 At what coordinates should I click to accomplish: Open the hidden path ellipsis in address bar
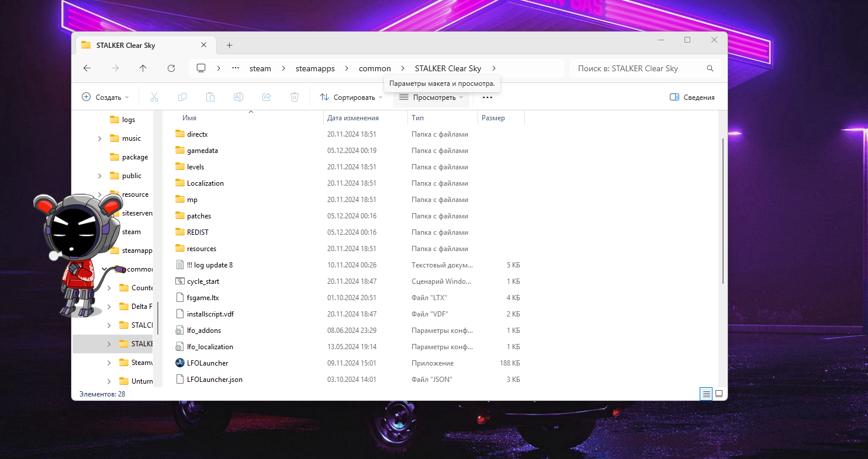236,68
